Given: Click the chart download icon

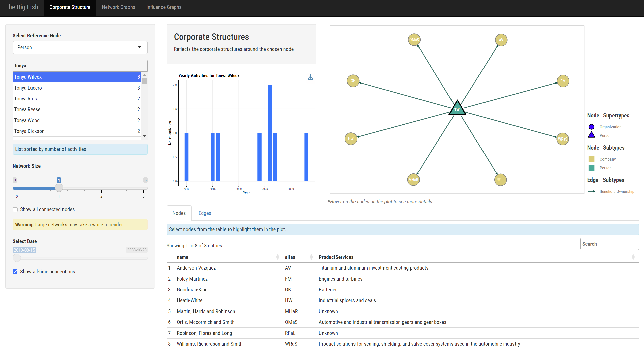Looking at the screenshot, I should [x=310, y=77].
